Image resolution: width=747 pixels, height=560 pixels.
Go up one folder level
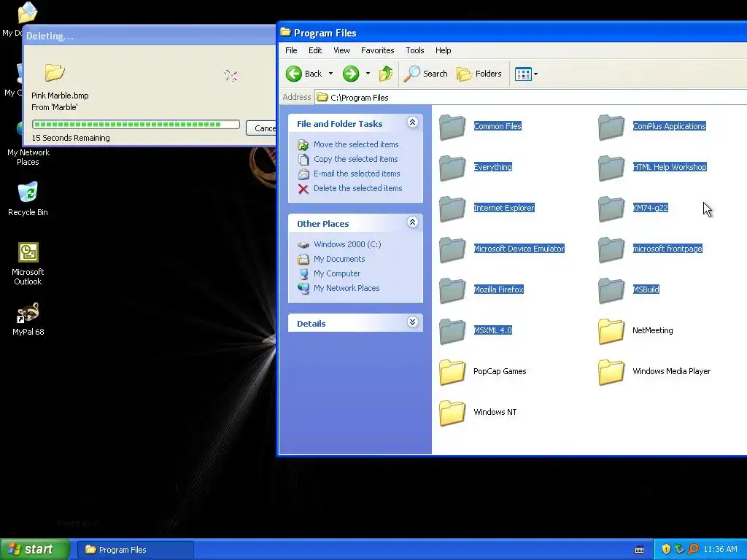(386, 74)
